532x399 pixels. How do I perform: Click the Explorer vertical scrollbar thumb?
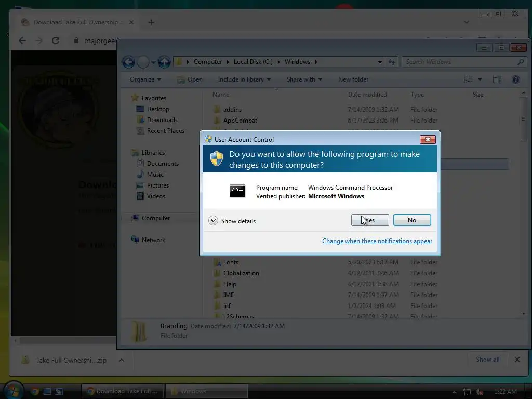[523, 119]
